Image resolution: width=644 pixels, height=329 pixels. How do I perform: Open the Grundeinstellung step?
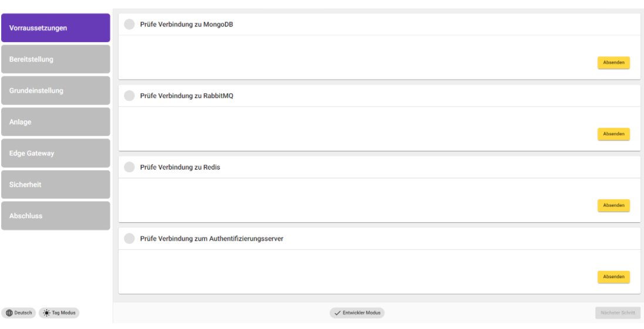click(x=56, y=91)
